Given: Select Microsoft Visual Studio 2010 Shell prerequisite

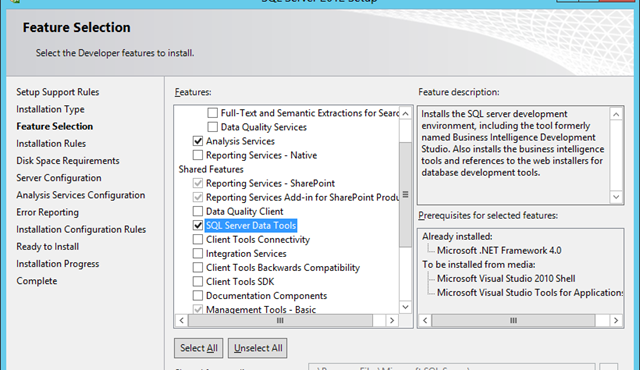Looking at the screenshot, I should coord(506,279).
